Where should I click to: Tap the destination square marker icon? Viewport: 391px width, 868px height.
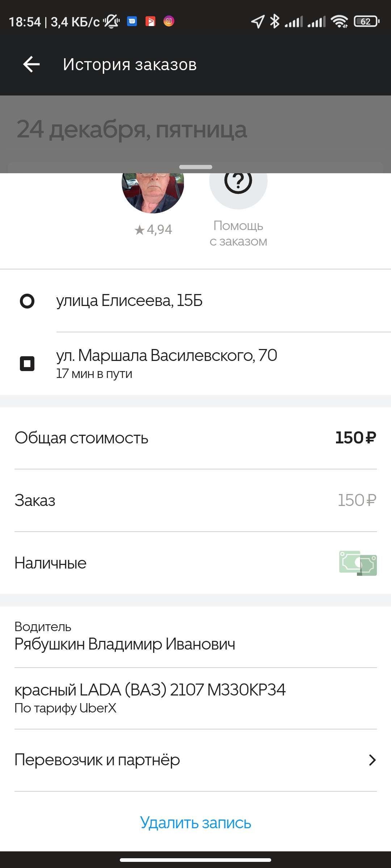pos(27,363)
